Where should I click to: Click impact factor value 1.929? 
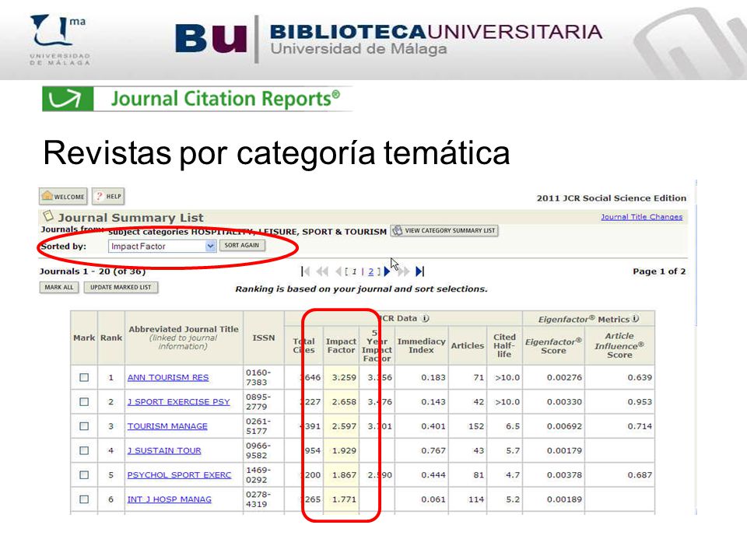(x=344, y=450)
